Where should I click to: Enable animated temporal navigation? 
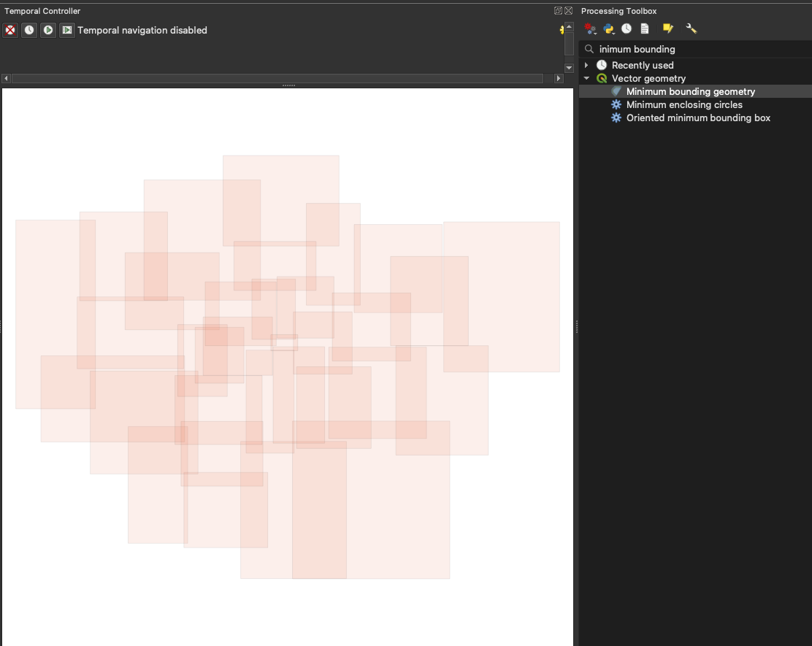48,30
